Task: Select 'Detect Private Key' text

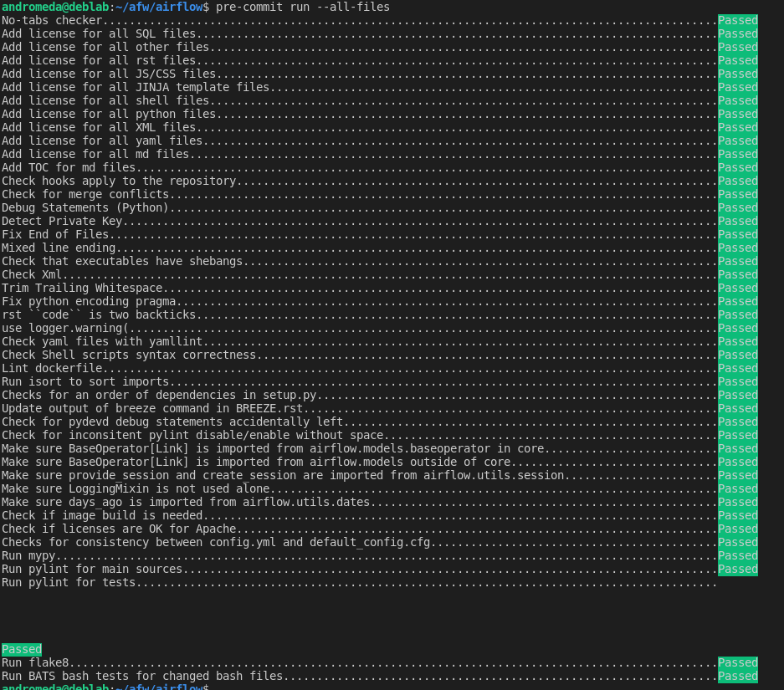Action: pos(62,222)
